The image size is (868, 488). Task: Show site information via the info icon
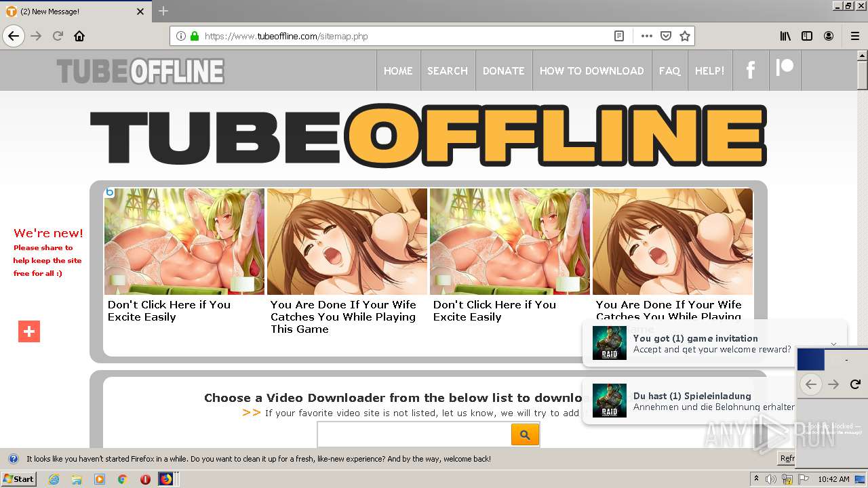coord(181,36)
